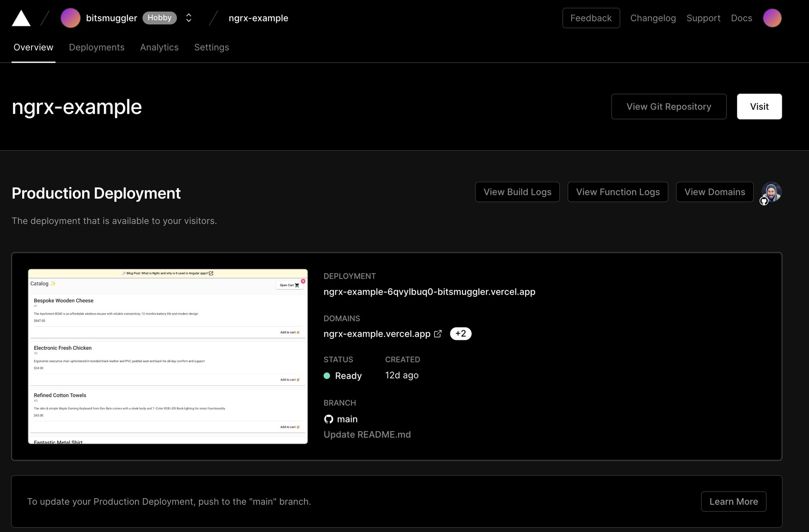
Task: Open the ngrx-example breadcrumb
Action: coord(258,18)
